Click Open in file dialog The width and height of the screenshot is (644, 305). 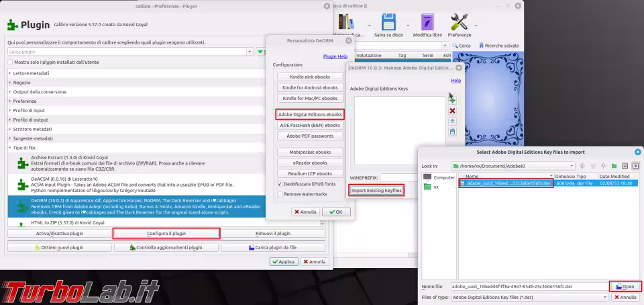[x=625, y=286]
